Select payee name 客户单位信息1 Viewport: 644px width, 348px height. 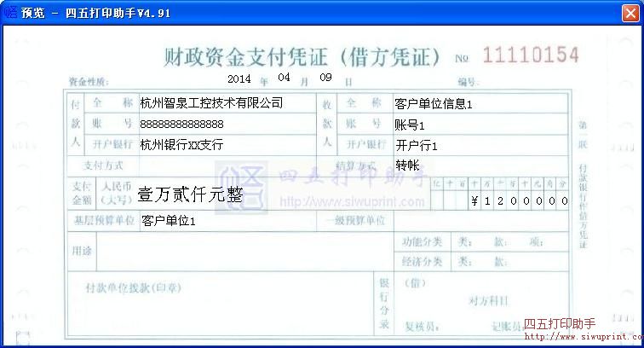[434, 104]
